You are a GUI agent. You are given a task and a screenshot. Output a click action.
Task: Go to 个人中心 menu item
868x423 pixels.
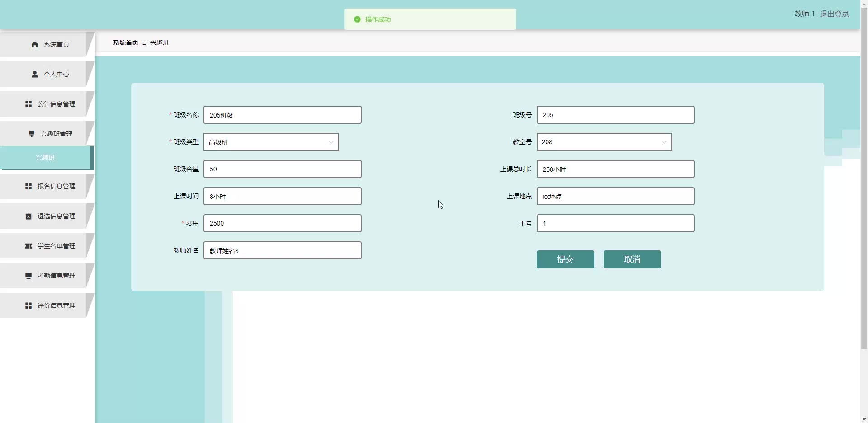tap(47, 74)
